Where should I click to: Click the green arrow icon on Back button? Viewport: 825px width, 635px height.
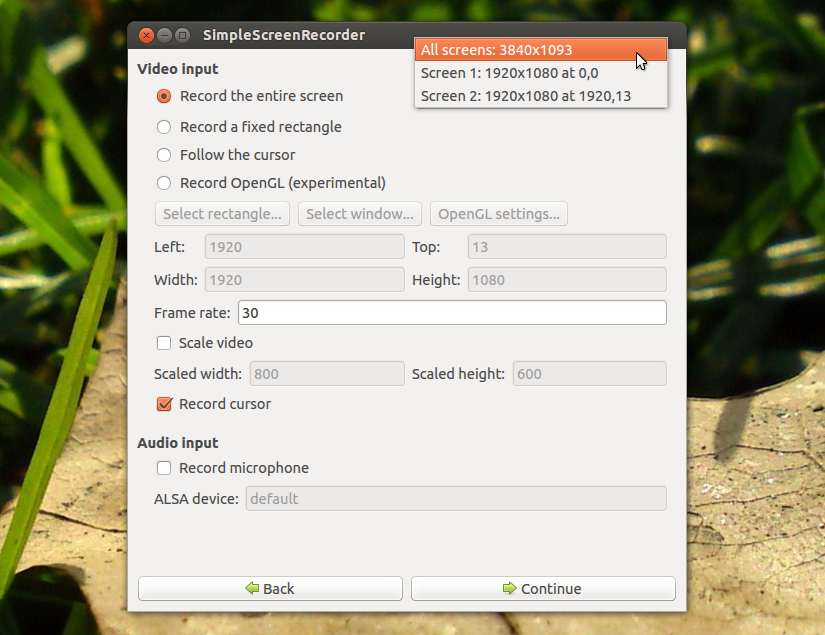coord(252,588)
